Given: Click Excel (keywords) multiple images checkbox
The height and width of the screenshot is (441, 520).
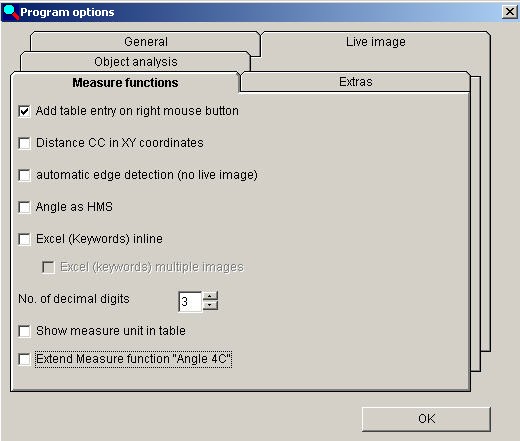Looking at the screenshot, I should click(x=48, y=267).
